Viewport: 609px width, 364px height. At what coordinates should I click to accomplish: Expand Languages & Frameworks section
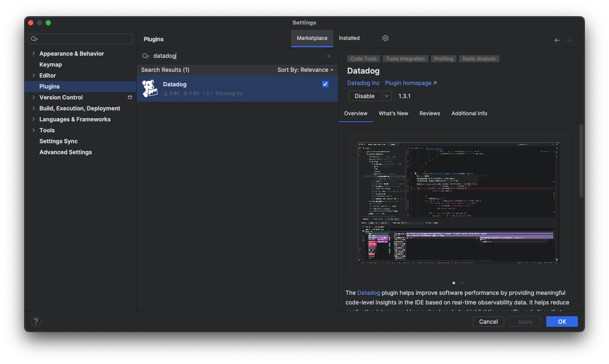coord(34,119)
